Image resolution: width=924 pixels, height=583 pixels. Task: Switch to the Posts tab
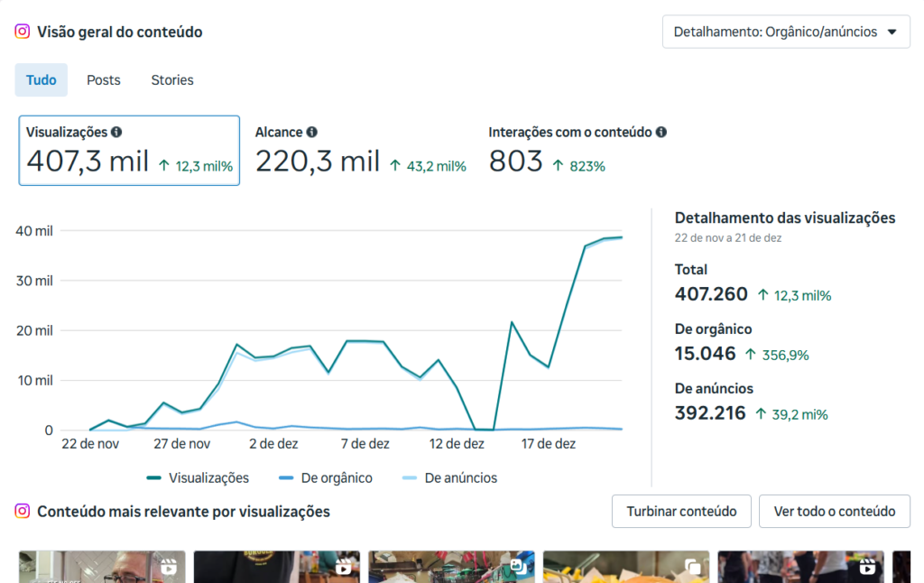pyautogui.click(x=104, y=80)
